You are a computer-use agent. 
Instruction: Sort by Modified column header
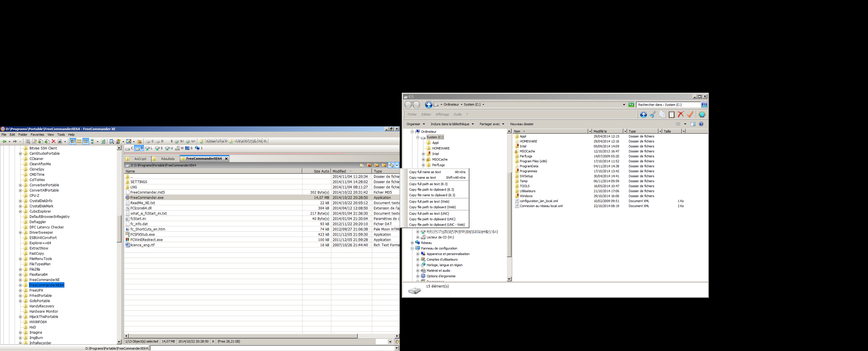point(351,171)
